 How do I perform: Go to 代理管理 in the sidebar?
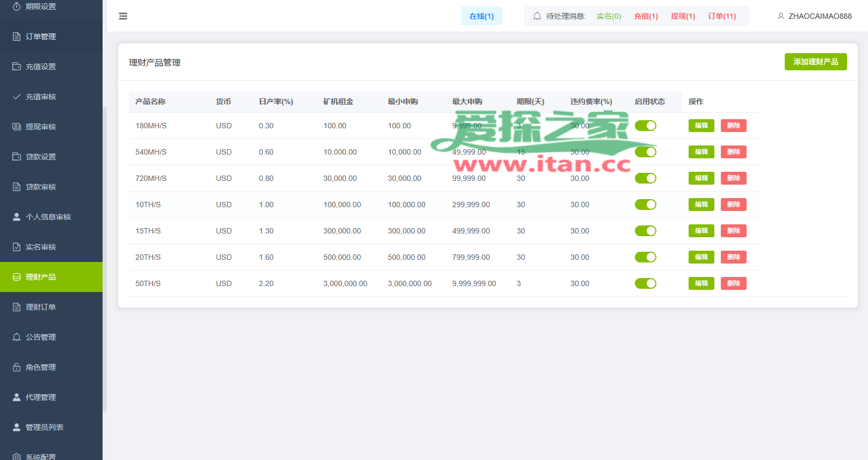(x=41, y=397)
